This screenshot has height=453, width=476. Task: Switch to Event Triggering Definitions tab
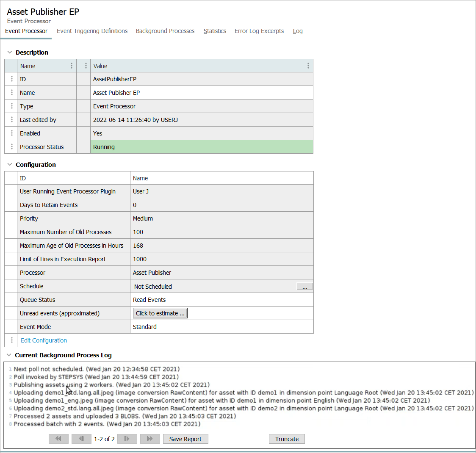(x=92, y=31)
